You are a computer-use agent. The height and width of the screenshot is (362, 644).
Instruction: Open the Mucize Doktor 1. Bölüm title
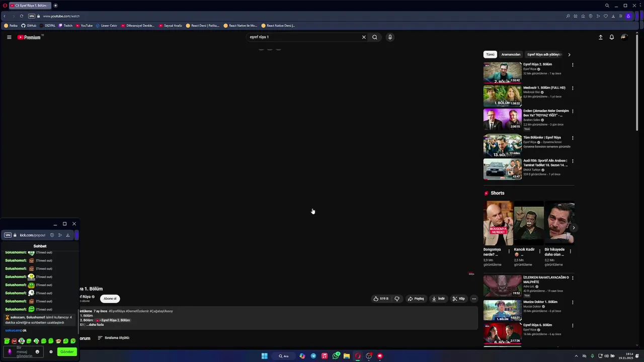tap(540, 302)
